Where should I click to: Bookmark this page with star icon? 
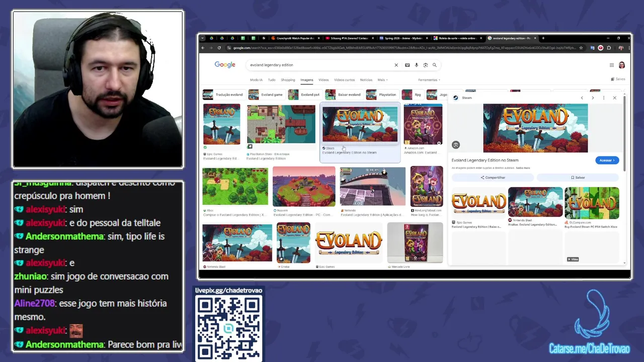(581, 48)
